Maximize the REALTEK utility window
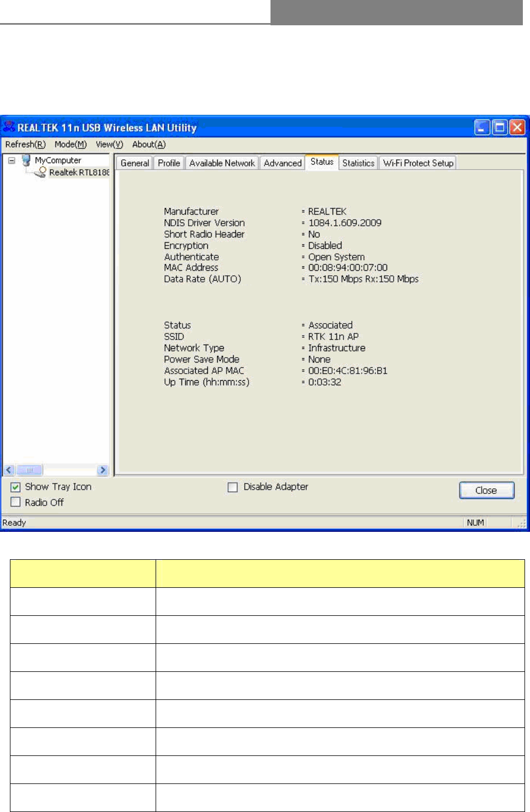This screenshot has width=530, height=812. pos(500,127)
